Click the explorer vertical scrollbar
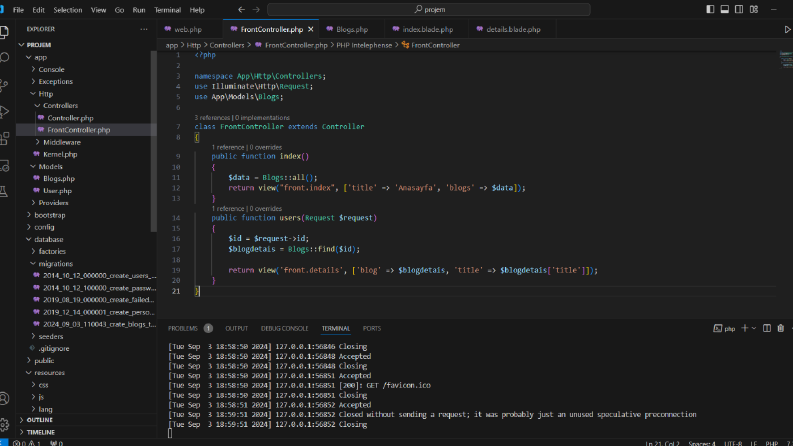Image resolution: width=793 pixels, height=446 pixels. click(x=153, y=142)
